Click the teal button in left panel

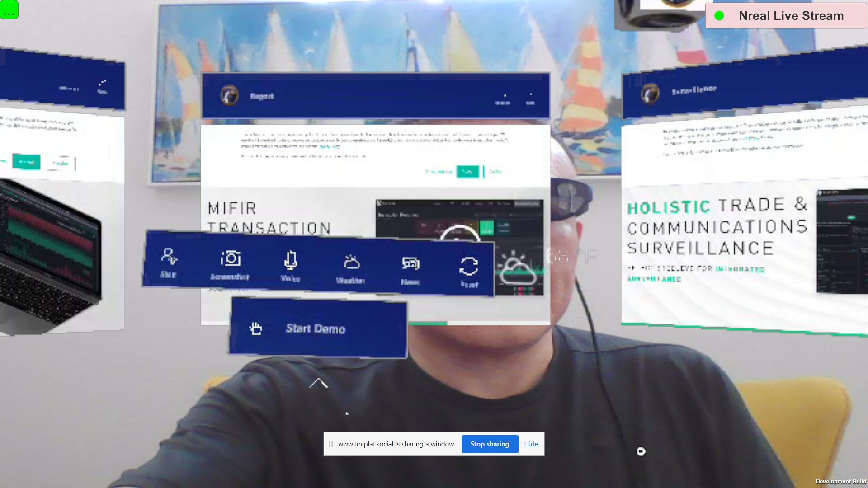click(x=26, y=162)
